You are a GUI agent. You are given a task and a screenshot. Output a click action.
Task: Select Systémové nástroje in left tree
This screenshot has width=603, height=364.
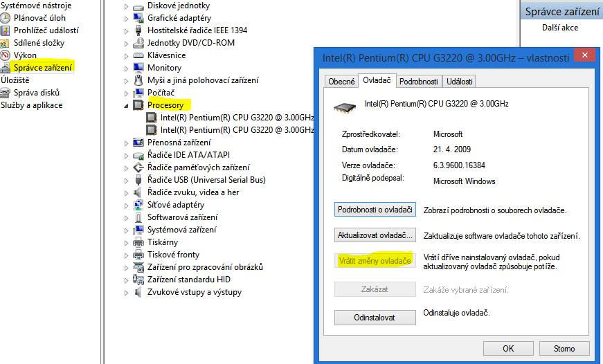[36, 6]
